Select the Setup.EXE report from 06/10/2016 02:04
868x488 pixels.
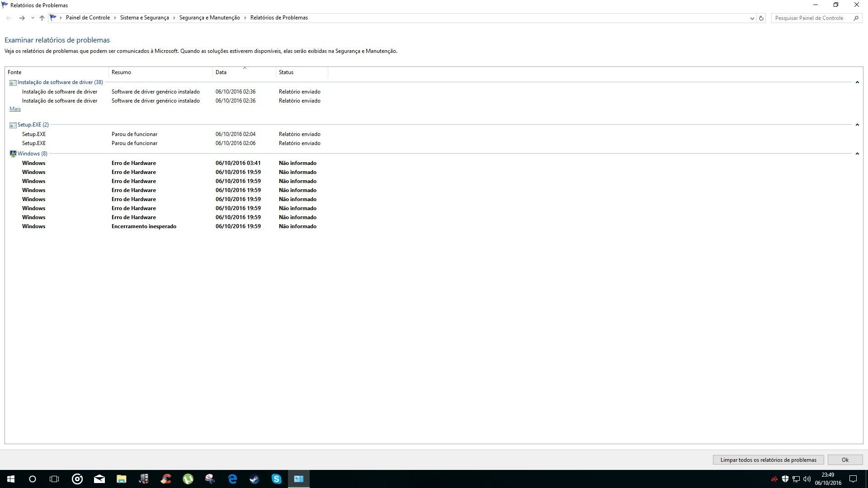[171, 134]
